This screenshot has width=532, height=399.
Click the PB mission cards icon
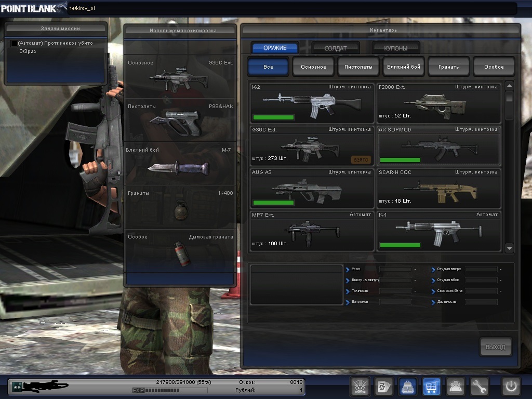tap(384, 386)
